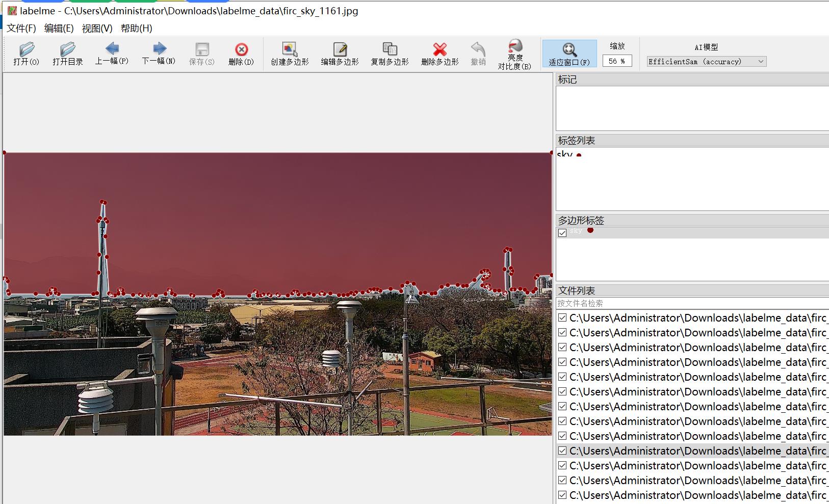829x504 pixels.
Task: Select sky entry in the label list
Action: click(692, 154)
